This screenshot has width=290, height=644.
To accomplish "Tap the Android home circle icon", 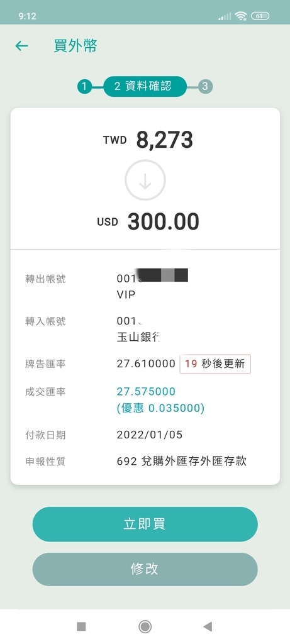I will (145, 626).
